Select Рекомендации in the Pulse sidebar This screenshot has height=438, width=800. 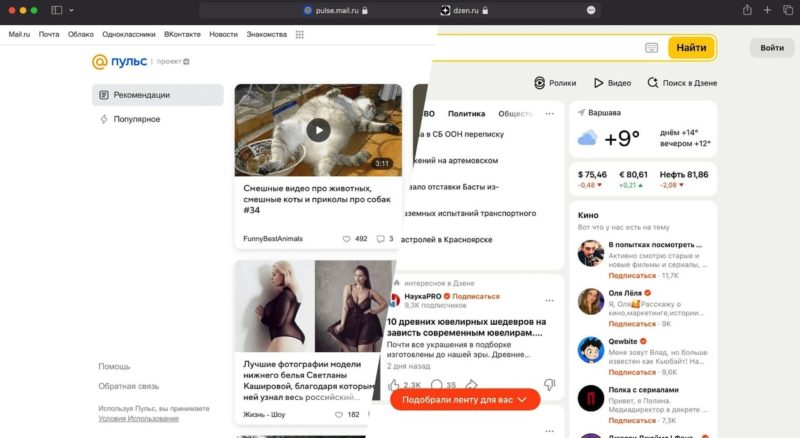(x=158, y=95)
